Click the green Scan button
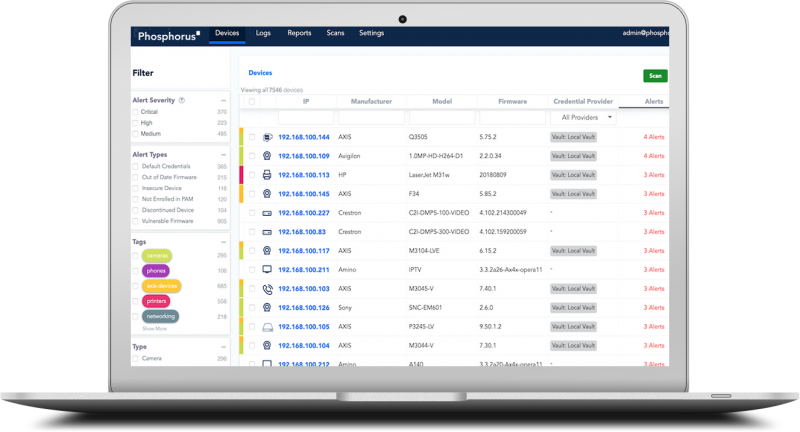Screen dimensions: 800x432 655,76
